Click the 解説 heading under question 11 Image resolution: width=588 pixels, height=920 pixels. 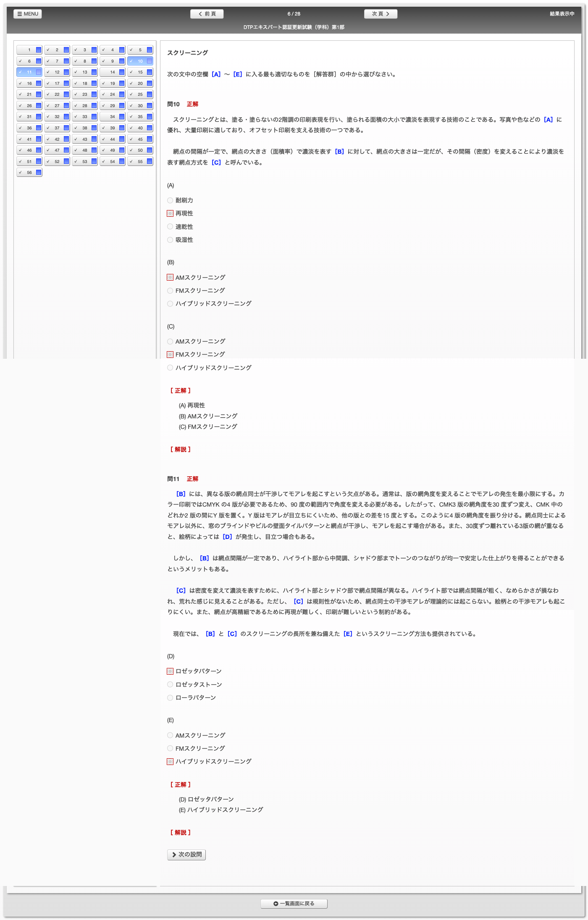click(x=181, y=833)
